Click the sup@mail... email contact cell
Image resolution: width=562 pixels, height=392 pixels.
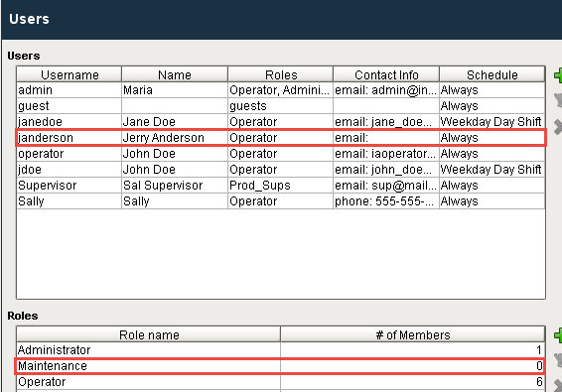(x=386, y=186)
